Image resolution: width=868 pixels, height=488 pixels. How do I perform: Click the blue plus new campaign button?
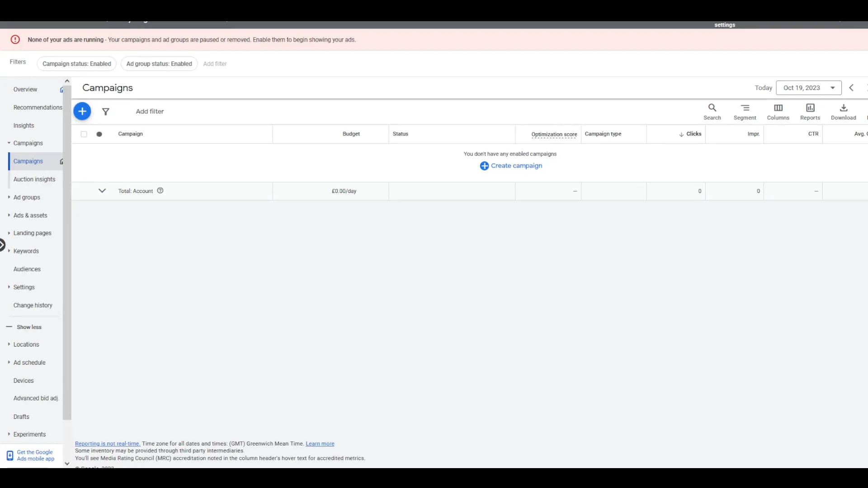coord(82,112)
